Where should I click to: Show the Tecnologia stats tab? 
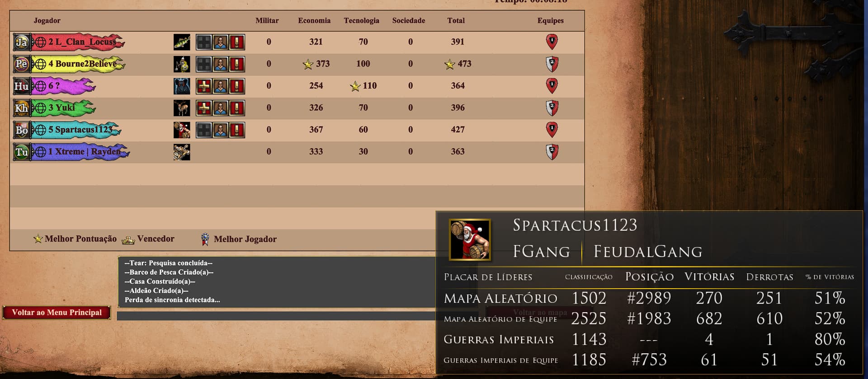[361, 20]
